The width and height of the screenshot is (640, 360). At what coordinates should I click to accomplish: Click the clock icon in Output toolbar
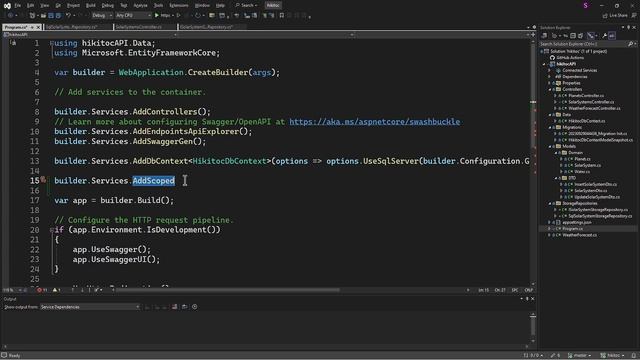coord(195,307)
